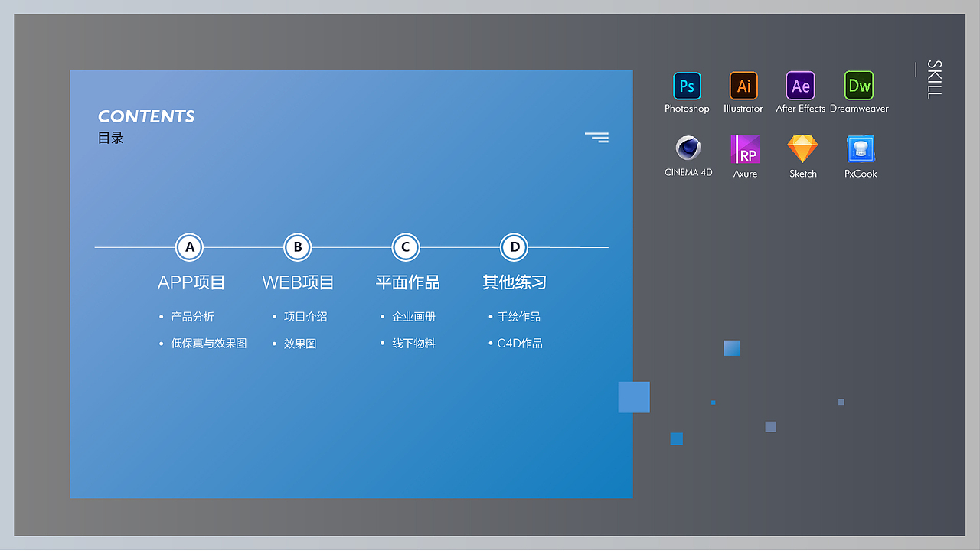
Task: Open the Photoshop icon
Action: tap(687, 86)
